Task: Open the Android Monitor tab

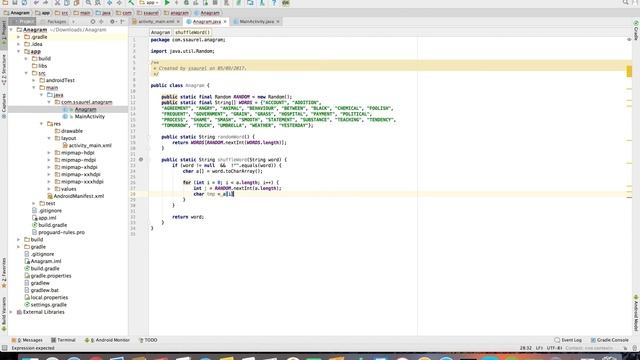Action: pyautogui.click(x=107, y=340)
